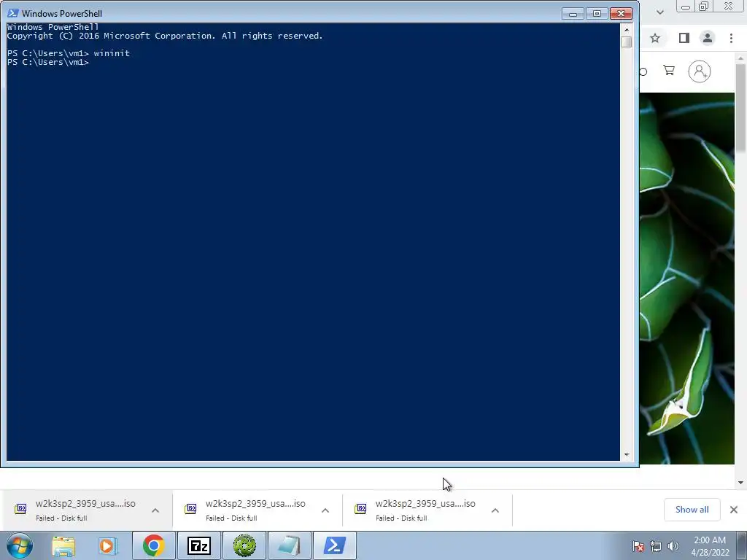This screenshot has width=747, height=560.
Task: Click the third failed ISO download icon
Action: [x=360, y=509]
